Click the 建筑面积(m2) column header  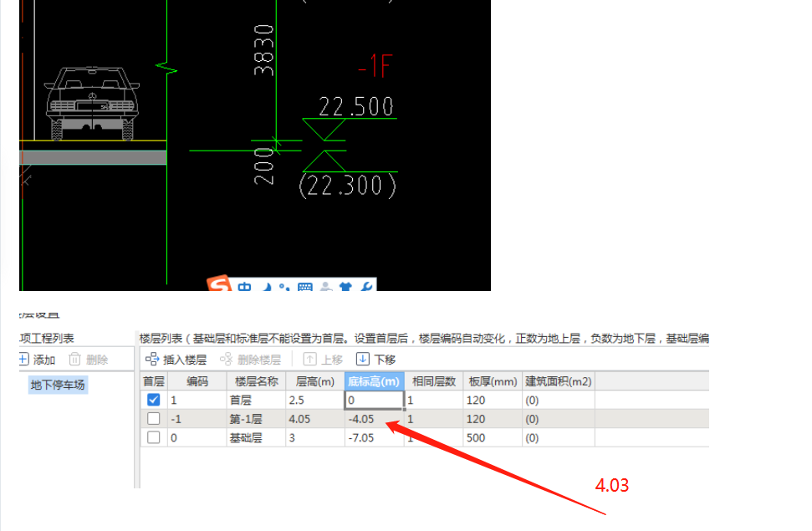pyautogui.click(x=559, y=381)
